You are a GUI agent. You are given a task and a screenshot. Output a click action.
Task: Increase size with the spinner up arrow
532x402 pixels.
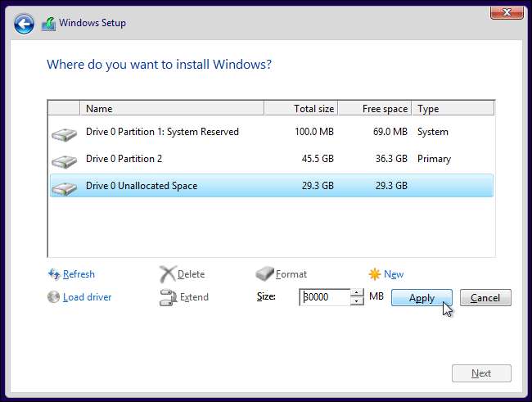356,293
